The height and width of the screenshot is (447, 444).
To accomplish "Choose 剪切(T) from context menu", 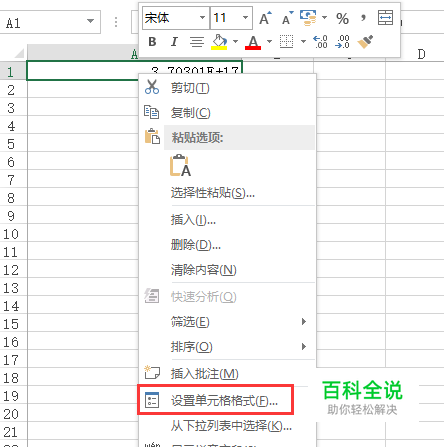I will (227, 88).
